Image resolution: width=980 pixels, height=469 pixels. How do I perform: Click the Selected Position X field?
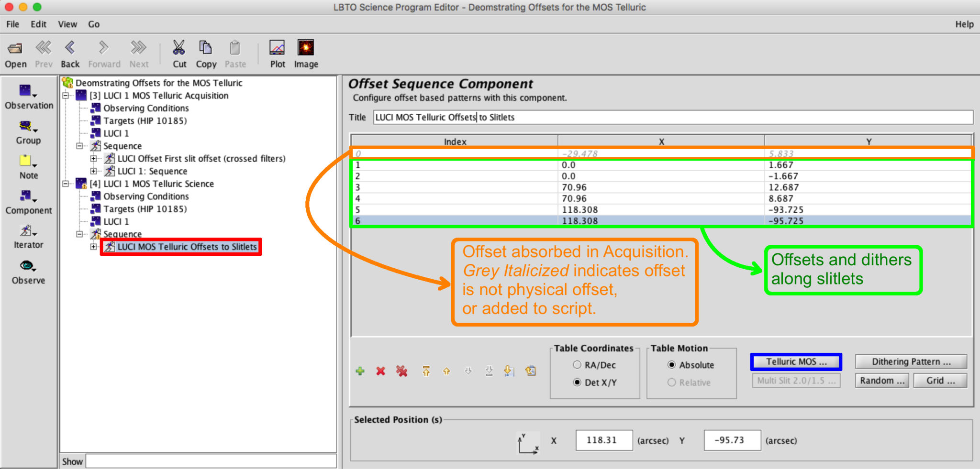tap(604, 440)
